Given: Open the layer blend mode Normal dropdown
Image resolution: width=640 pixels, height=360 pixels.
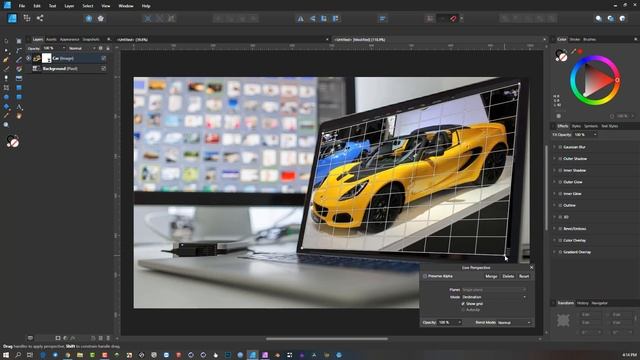Looking at the screenshot, I should (x=82, y=48).
